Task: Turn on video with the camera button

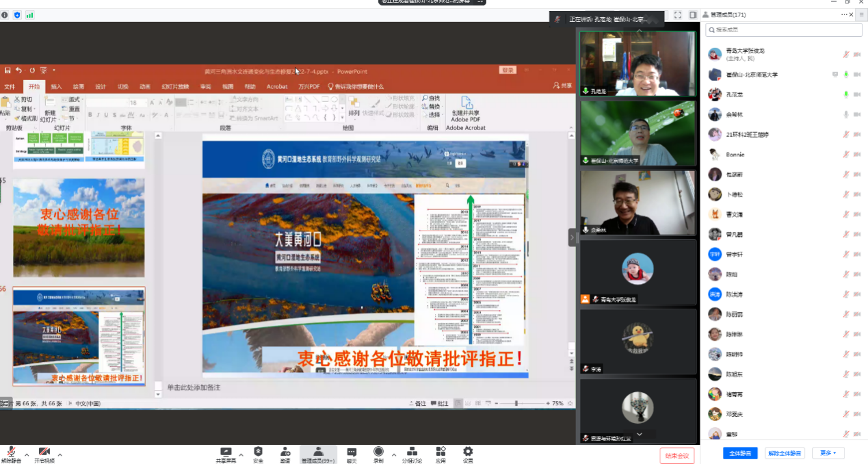Action: coord(44,453)
